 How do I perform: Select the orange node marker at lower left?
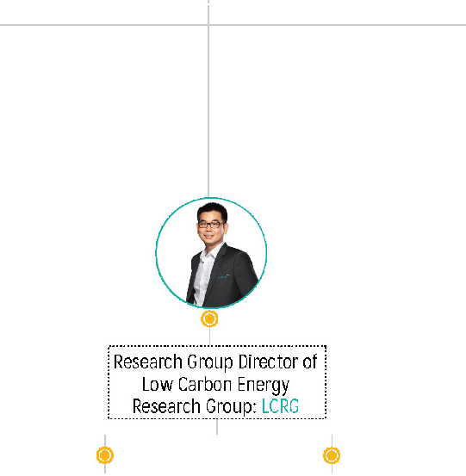pos(105,455)
